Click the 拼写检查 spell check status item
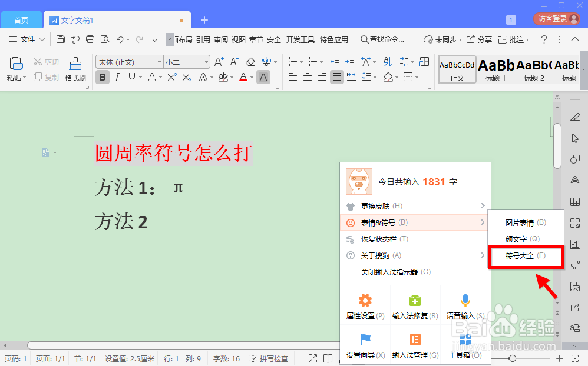 pyautogui.click(x=268, y=358)
